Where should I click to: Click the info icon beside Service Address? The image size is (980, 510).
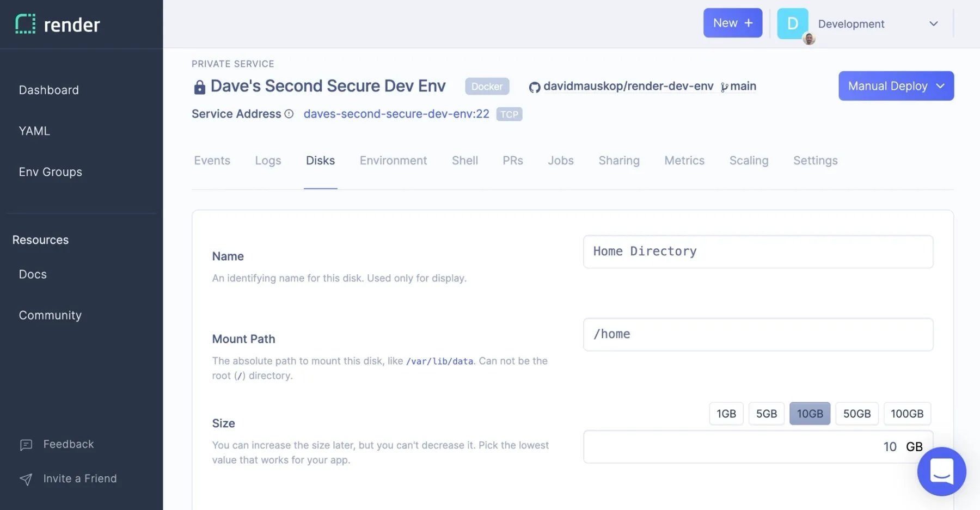(x=289, y=114)
